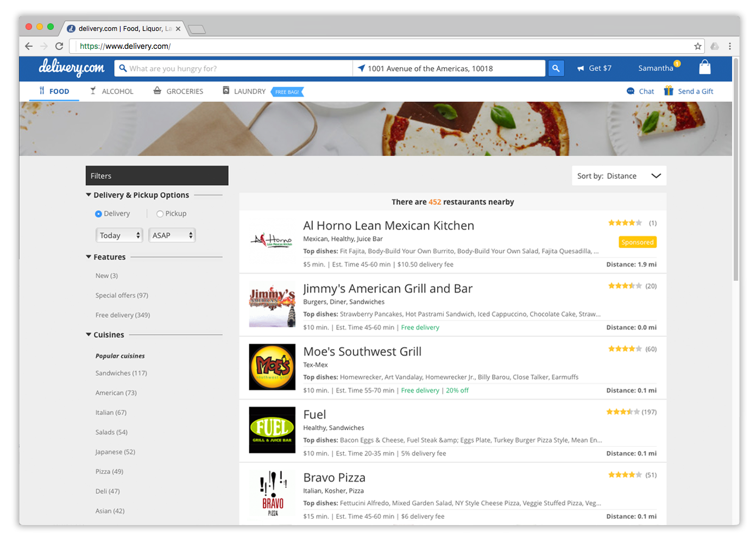The width and height of the screenshot is (756, 543).
Task: Click the Bravo Pizza logo
Action: 273,493
